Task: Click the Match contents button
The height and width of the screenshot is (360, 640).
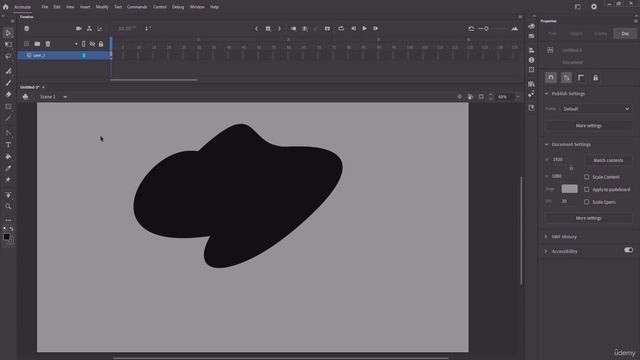Action: pyautogui.click(x=608, y=160)
